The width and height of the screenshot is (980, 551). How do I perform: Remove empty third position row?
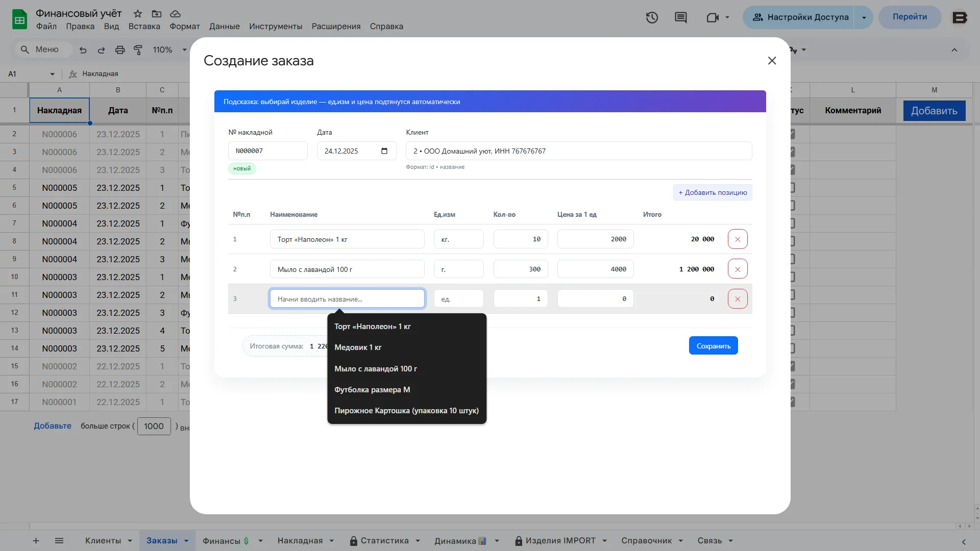click(738, 299)
